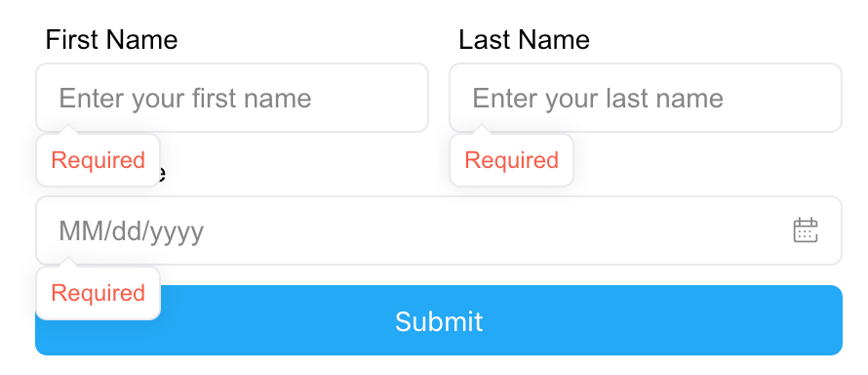Screen dimensions: 868x375
Task: Click the white Submit text on blue button
Action: (439, 321)
